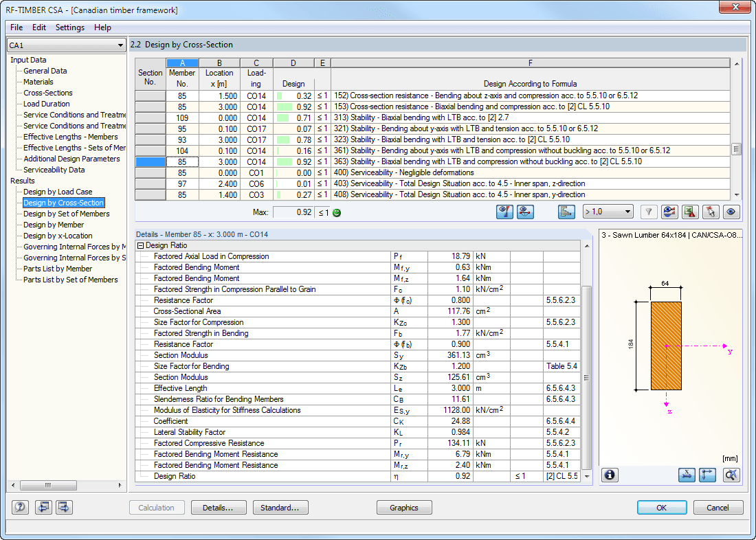Select General Data in the tree
The height and width of the screenshot is (540, 756).
click(x=45, y=71)
